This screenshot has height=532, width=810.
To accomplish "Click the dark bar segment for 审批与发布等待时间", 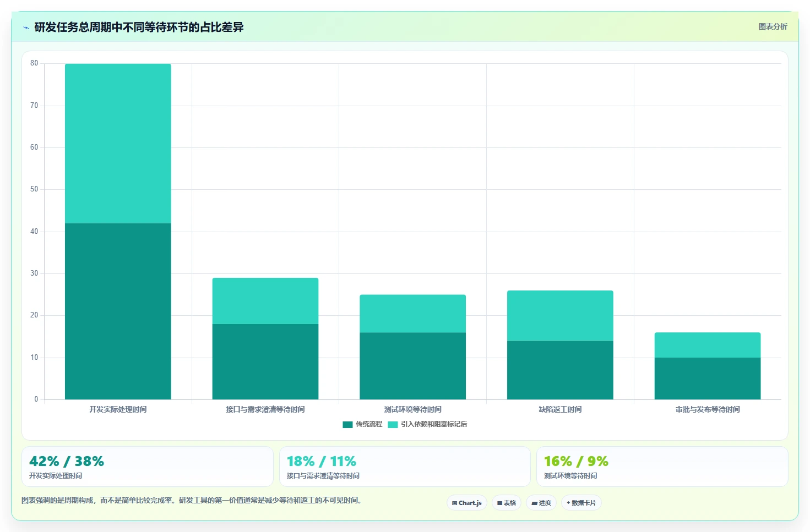I will coord(708,379).
